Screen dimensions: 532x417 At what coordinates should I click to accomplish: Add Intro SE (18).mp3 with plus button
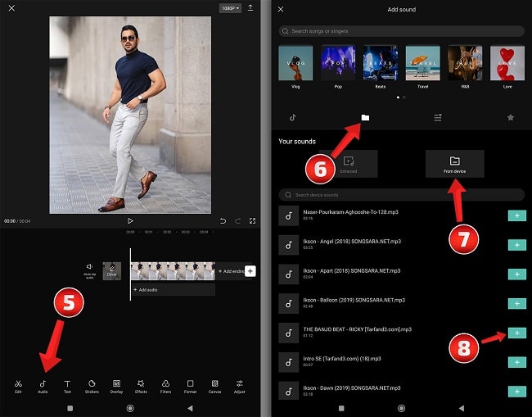click(517, 362)
